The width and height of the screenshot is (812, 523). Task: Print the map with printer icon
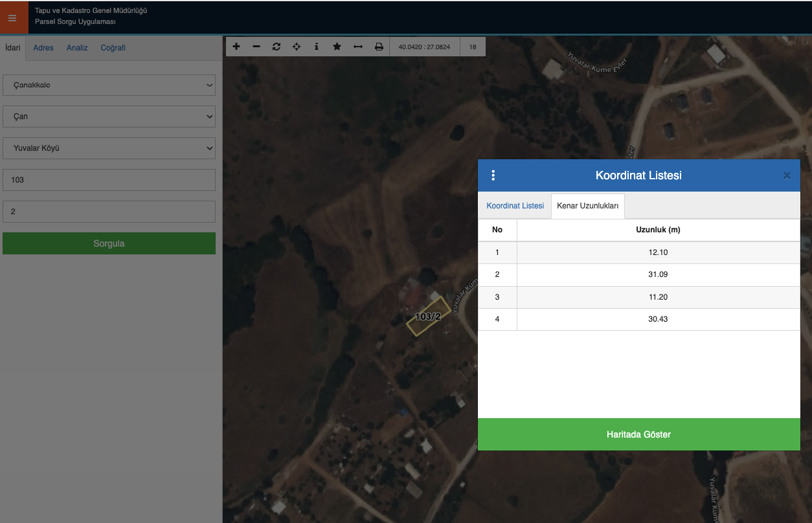[379, 47]
